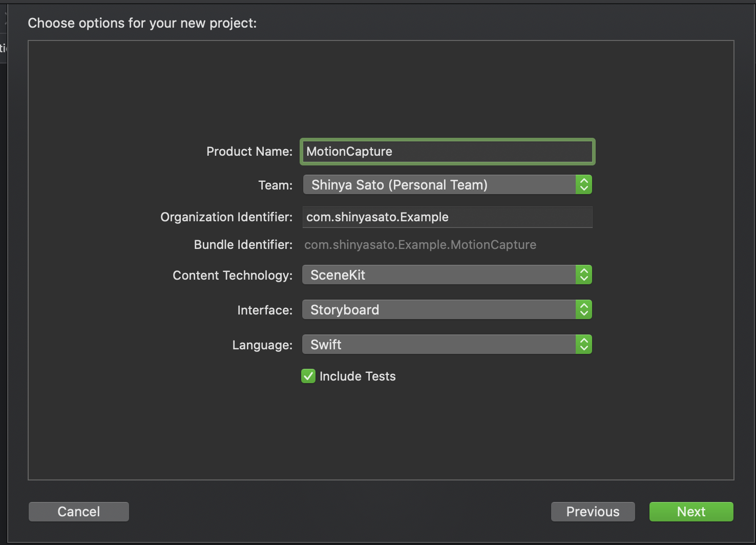The image size is (756, 545).
Task: Click the green arrows on Team selector
Action: point(583,185)
